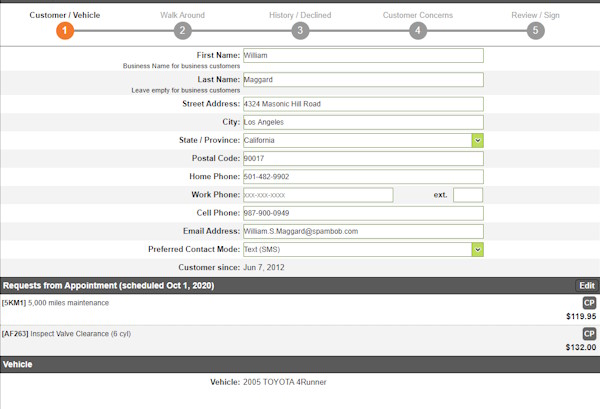Open State / Province dropdown arrow
The width and height of the screenshot is (600, 409).
[478, 141]
